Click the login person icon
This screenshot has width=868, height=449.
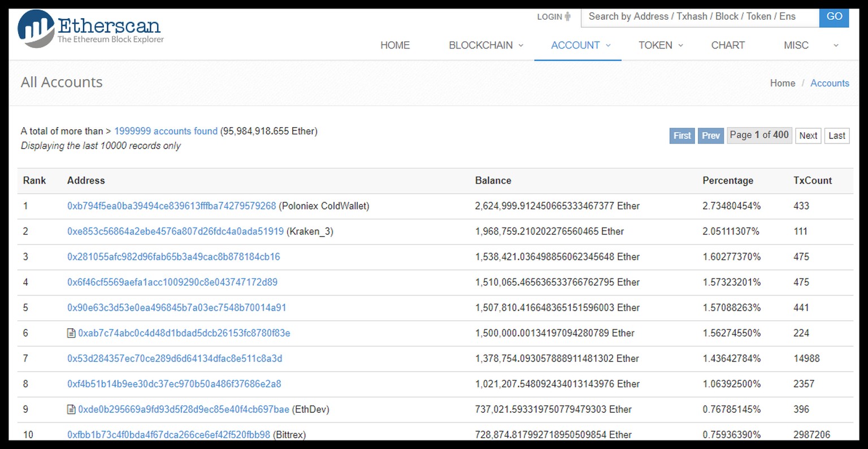[567, 17]
